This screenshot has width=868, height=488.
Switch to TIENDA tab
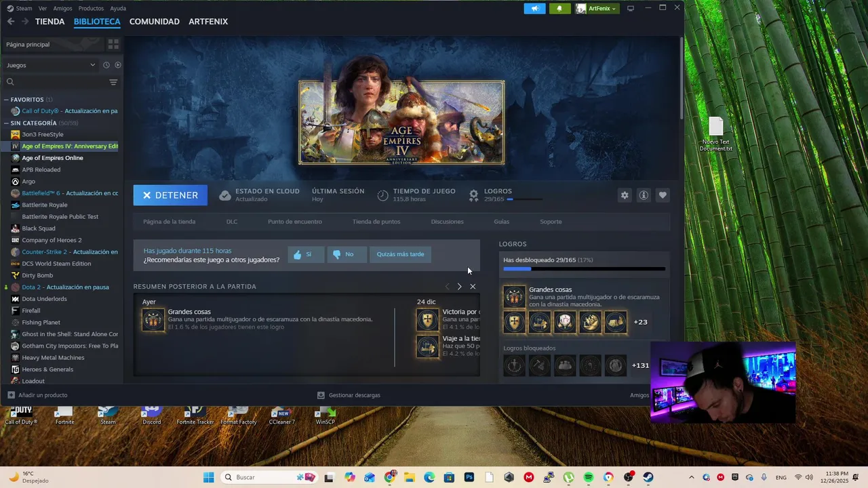(x=50, y=22)
